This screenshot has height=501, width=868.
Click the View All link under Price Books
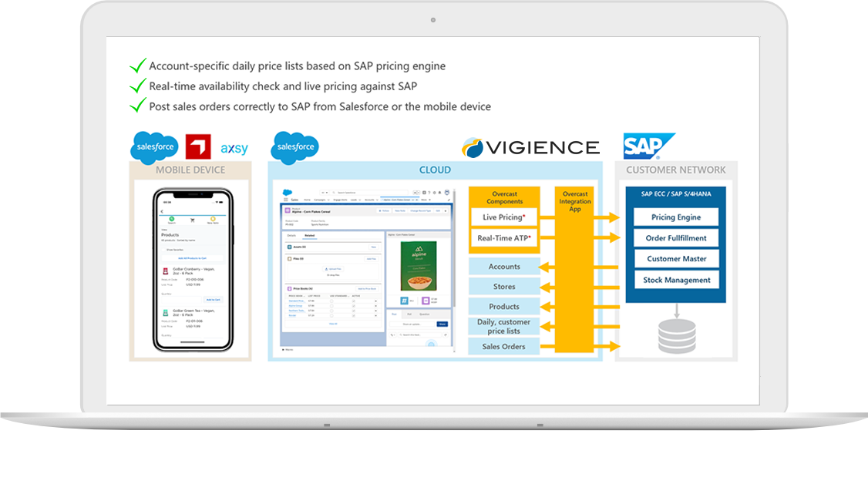coord(333,324)
